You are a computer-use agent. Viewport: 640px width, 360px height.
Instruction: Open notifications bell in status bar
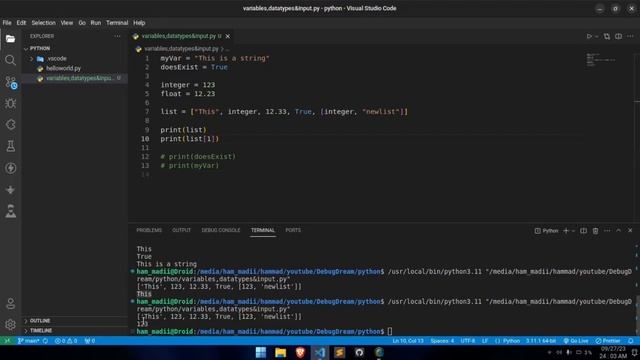tap(631, 341)
